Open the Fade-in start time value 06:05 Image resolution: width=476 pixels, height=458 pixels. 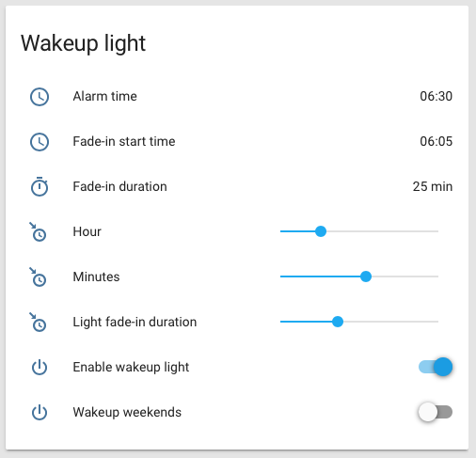[x=436, y=141]
